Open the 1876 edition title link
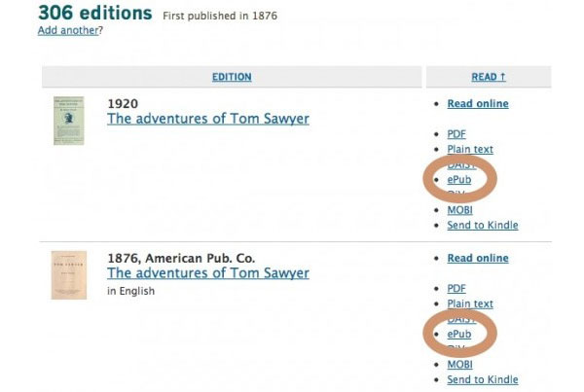The image size is (584, 392). (208, 273)
